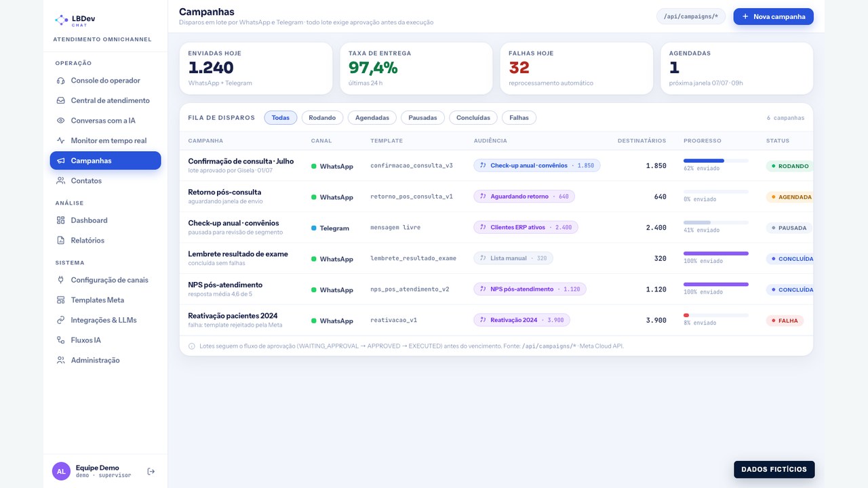868x488 pixels.
Task: Filter the queue by Concluídas
Action: click(473, 117)
